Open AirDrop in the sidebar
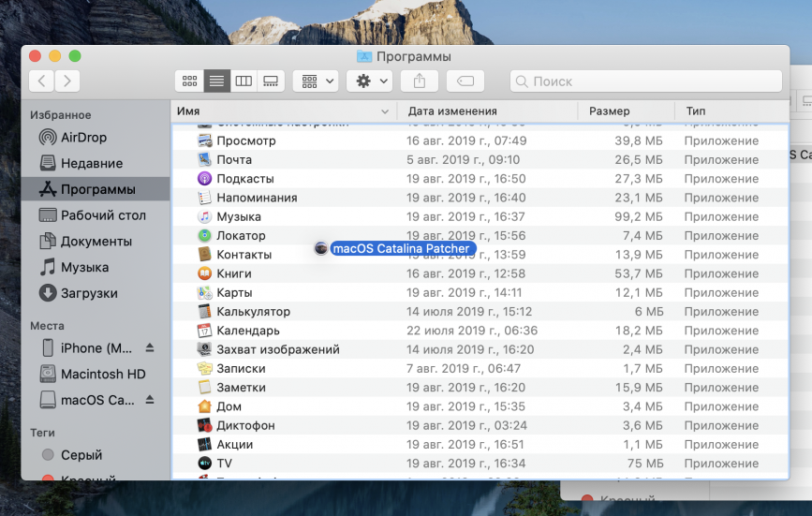The height and width of the screenshot is (516, 812). coord(83,137)
